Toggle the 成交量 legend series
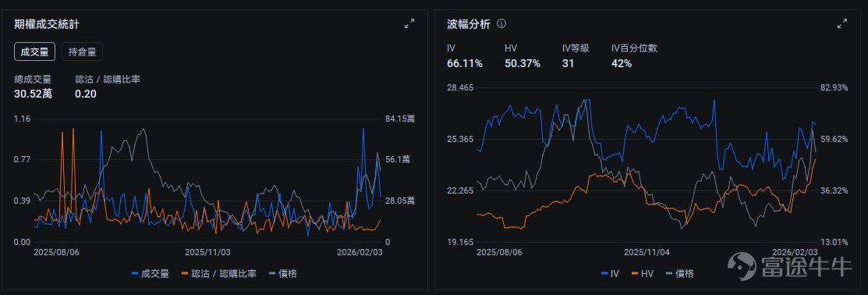 pyautogui.click(x=151, y=273)
